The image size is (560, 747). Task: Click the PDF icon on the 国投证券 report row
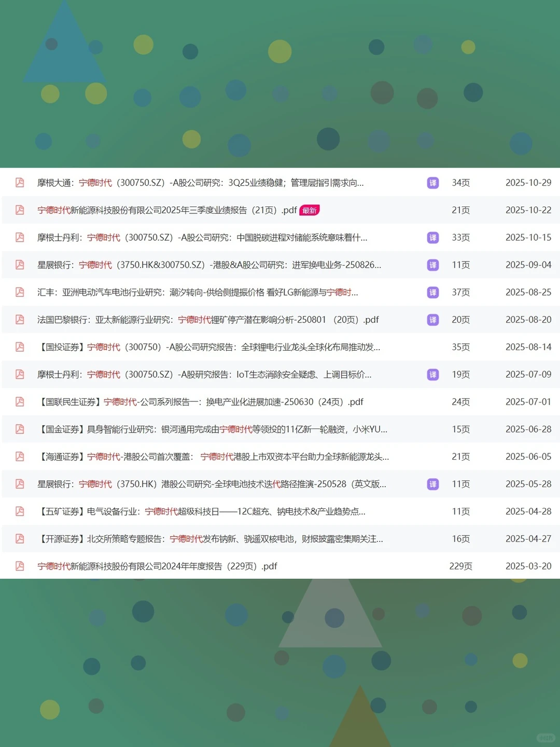click(x=19, y=347)
